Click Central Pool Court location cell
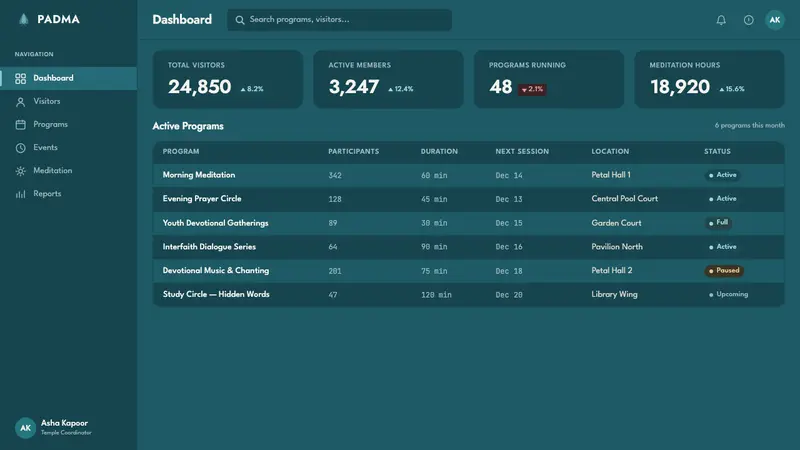This screenshot has height=450, width=800. pos(624,198)
